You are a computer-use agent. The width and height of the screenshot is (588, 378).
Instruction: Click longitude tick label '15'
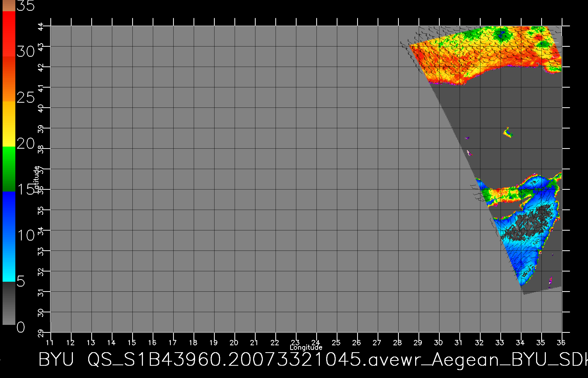(x=132, y=342)
